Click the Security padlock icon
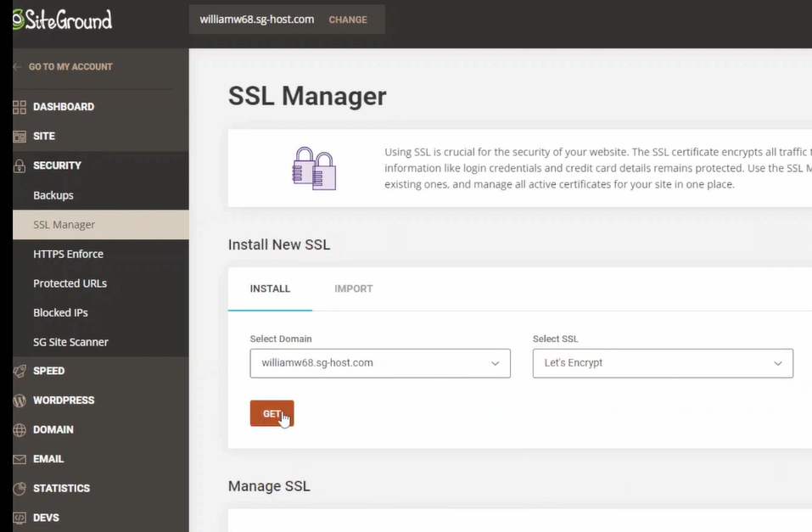812x532 pixels. 20,165
